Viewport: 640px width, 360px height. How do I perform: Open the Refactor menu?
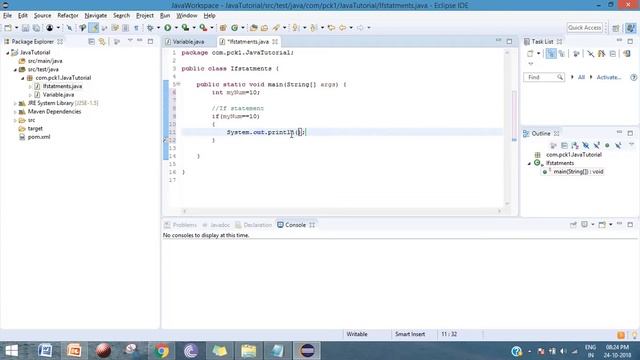point(68,16)
